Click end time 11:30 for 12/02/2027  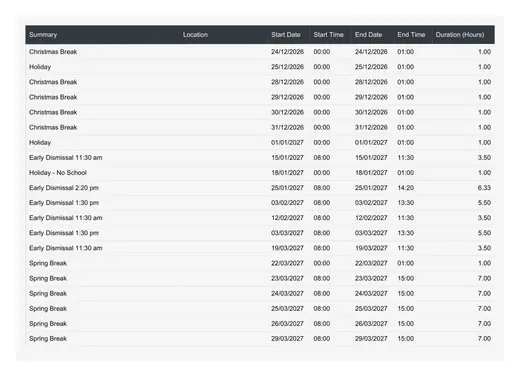406,218
